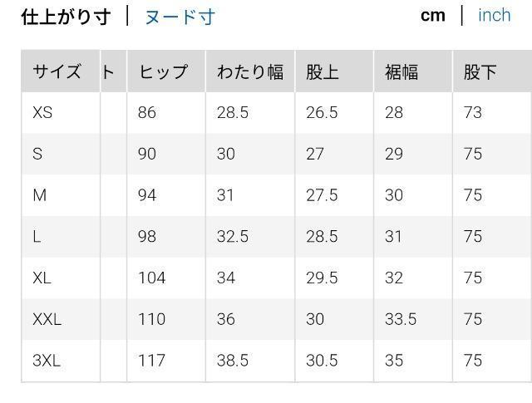Select the 3XL size row label
The height and width of the screenshot is (403, 532).
point(47,361)
